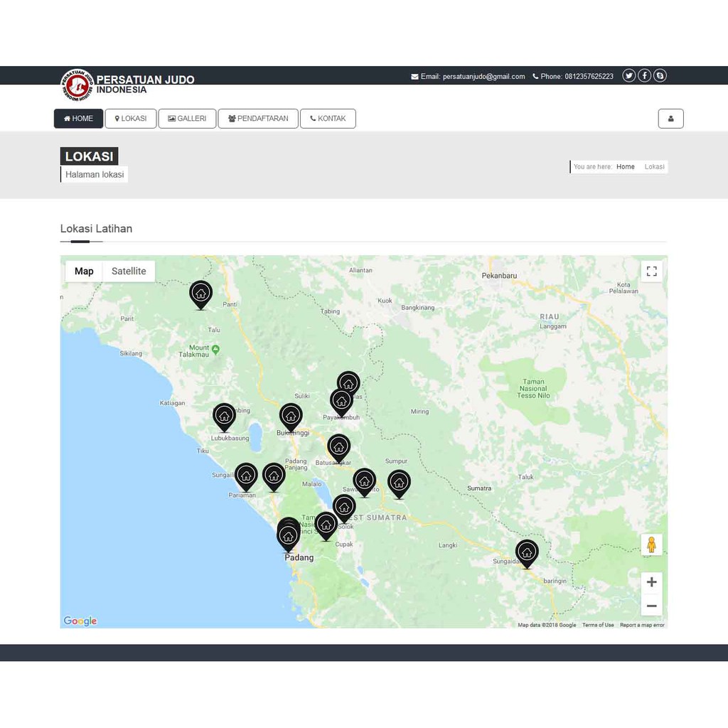Open the GALLERI navigation tab
This screenshot has height=728, width=728.
pos(187,119)
